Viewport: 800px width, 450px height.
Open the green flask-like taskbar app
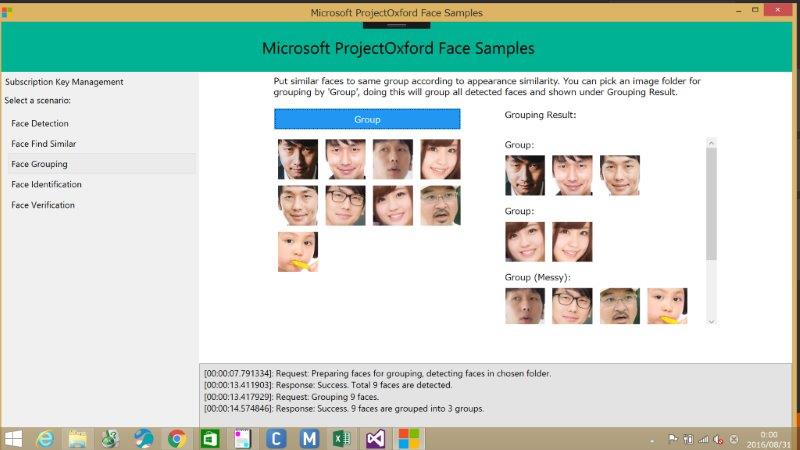(110, 438)
